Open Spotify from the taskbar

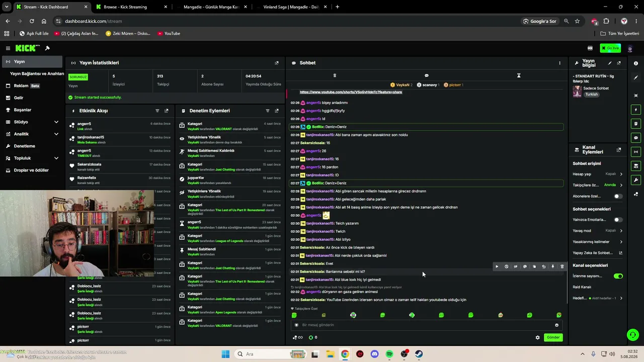coord(389,354)
